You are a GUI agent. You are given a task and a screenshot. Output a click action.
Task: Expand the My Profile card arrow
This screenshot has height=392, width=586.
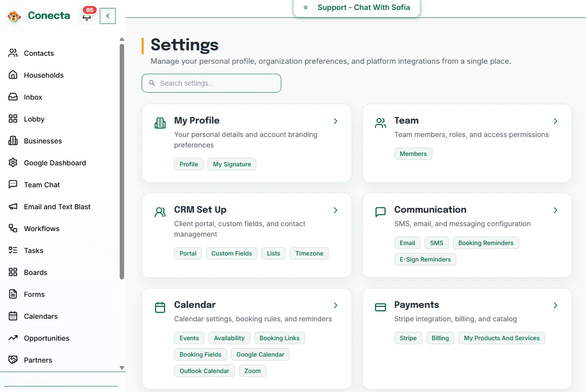(336, 121)
